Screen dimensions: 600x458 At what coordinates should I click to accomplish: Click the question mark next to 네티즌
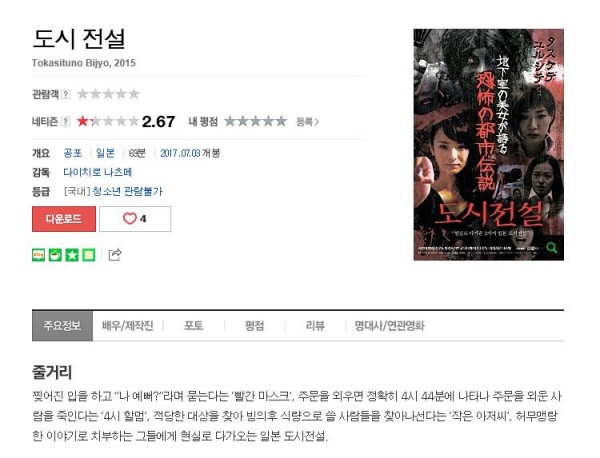pyautogui.click(x=66, y=122)
